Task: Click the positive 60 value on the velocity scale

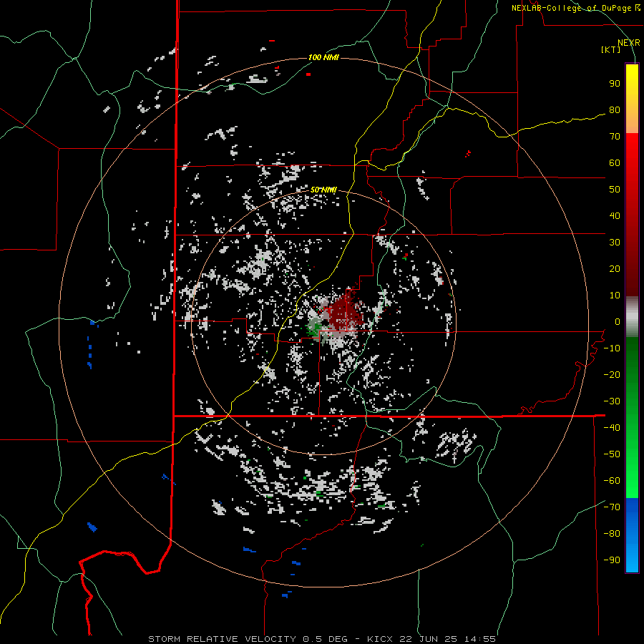Action: [x=615, y=162]
